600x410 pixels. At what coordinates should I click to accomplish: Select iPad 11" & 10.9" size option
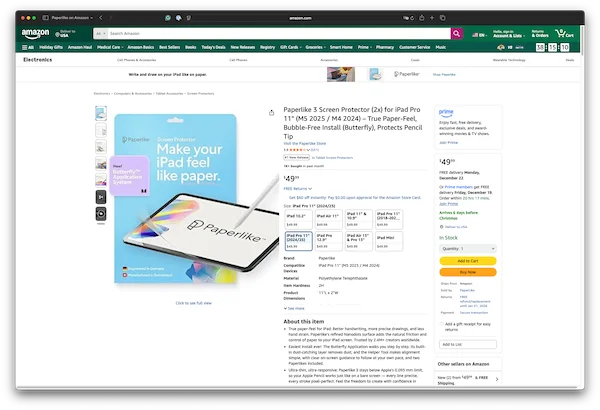(359, 219)
